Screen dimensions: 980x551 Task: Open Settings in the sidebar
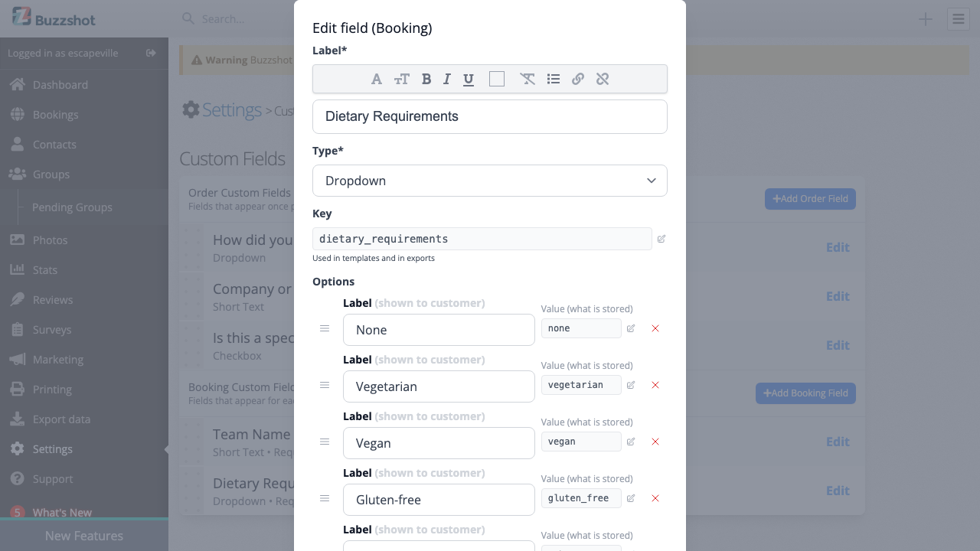click(x=84, y=449)
